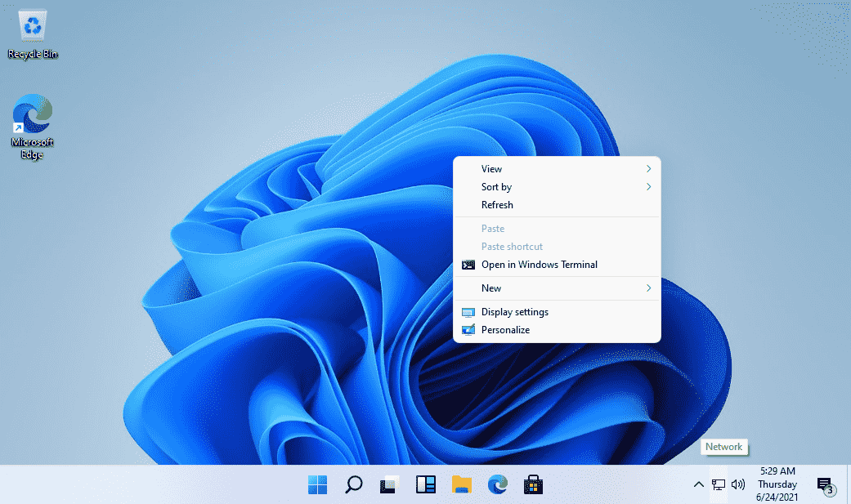Image resolution: width=851 pixels, height=504 pixels.
Task: Click the Search icon on the taskbar
Action: click(x=353, y=484)
